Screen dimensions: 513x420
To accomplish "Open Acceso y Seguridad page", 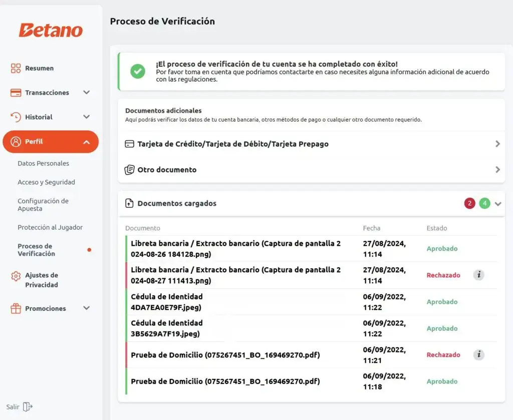I will point(46,182).
